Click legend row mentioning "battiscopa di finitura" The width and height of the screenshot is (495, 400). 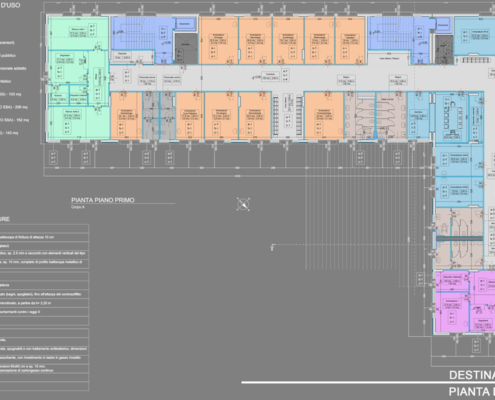point(44,237)
